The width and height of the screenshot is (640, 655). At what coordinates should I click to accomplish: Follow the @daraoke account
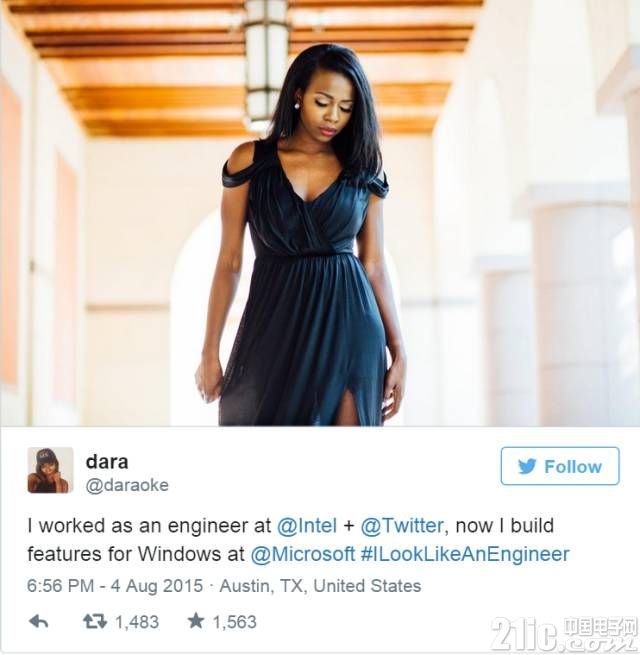click(560, 466)
